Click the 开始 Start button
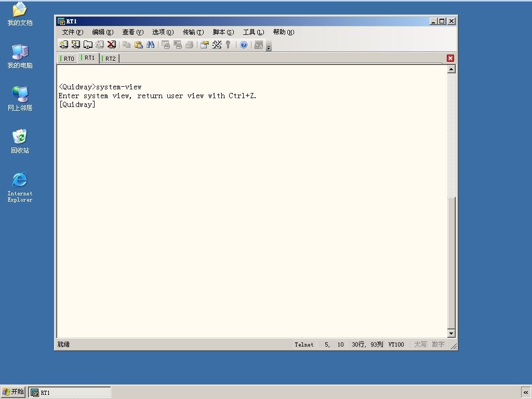532x399 pixels. pyautogui.click(x=13, y=392)
